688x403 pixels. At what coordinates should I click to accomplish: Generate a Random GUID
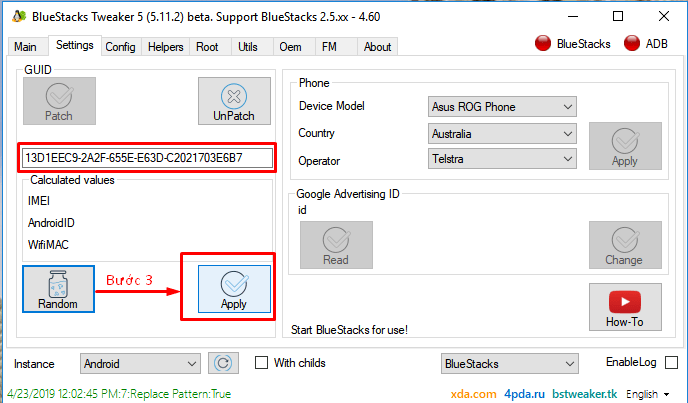[x=58, y=289]
